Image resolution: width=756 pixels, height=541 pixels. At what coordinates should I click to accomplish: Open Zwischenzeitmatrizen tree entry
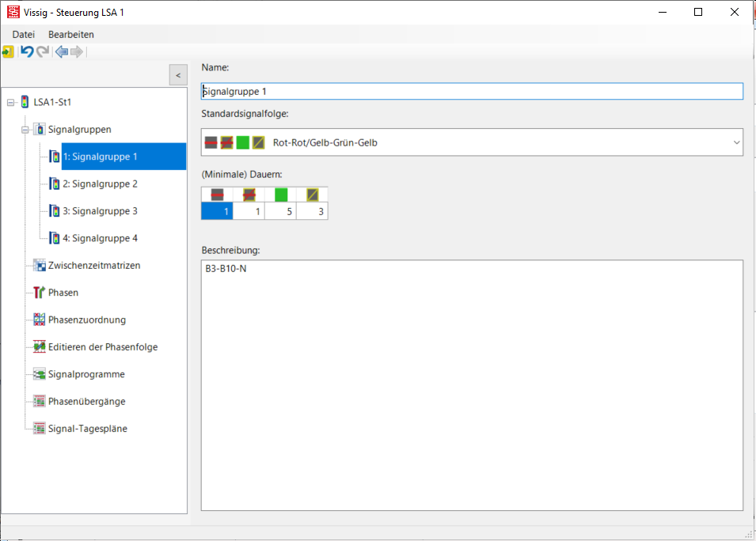tap(94, 266)
